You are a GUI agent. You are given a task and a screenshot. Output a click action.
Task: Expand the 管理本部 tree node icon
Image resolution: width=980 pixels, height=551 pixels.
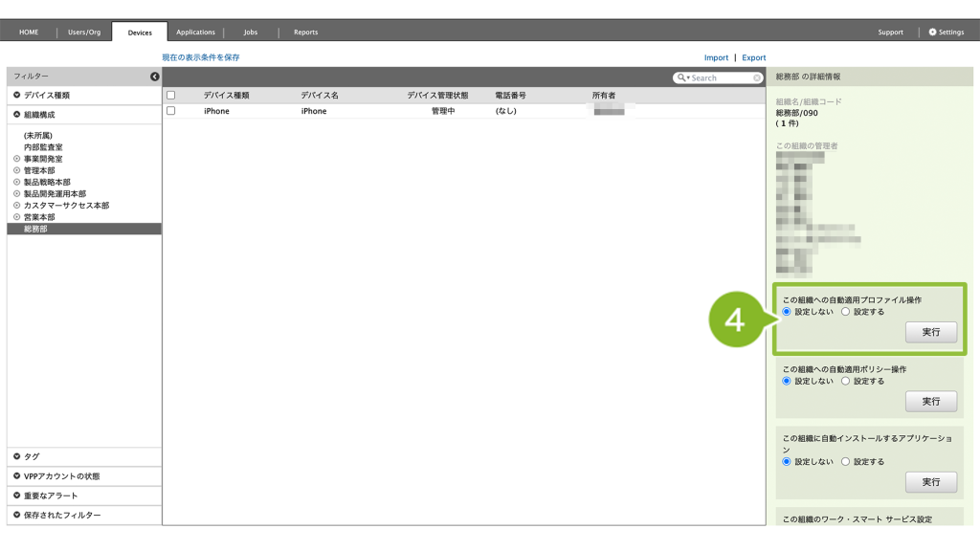[x=16, y=170]
